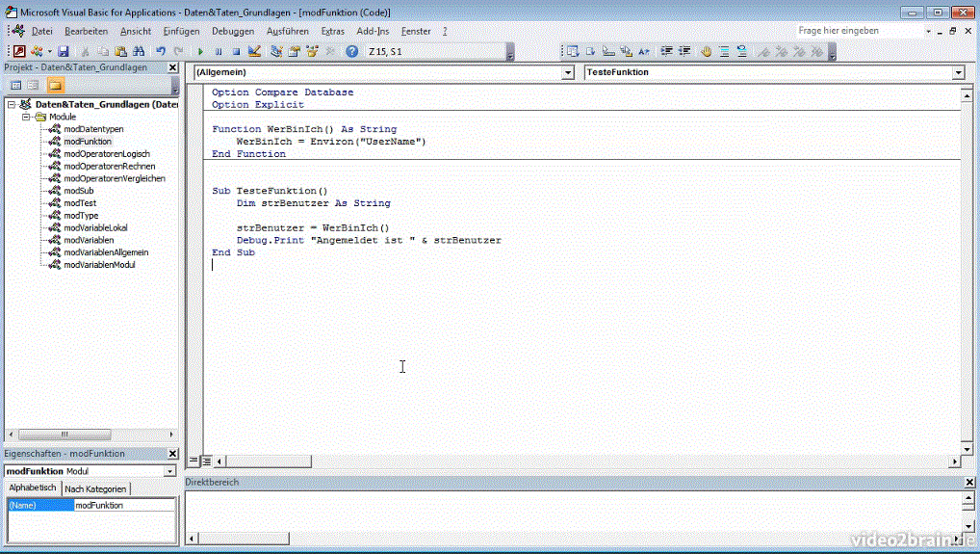
Task: Click the Quick Info icon
Action: pyautogui.click(x=608, y=51)
